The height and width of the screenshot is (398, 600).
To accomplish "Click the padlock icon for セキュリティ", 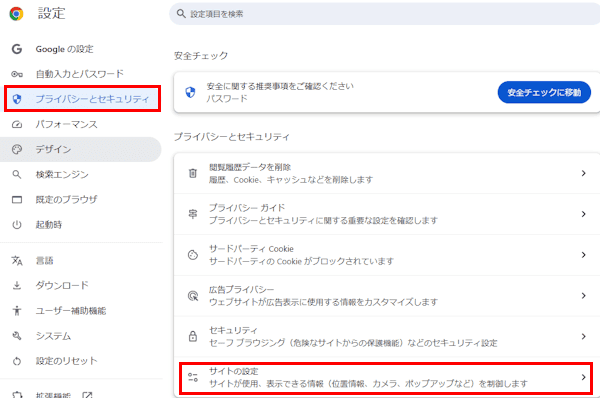I will tap(193, 336).
